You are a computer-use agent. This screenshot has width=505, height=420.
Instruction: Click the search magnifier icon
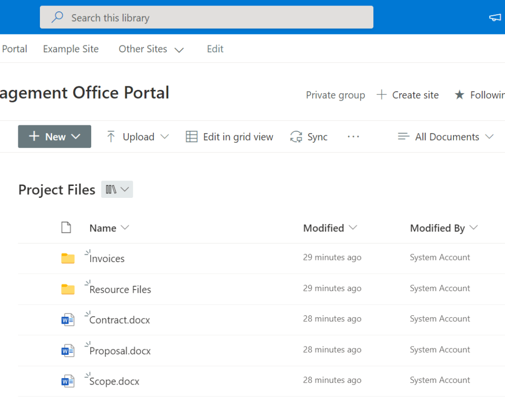click(57, 17)
